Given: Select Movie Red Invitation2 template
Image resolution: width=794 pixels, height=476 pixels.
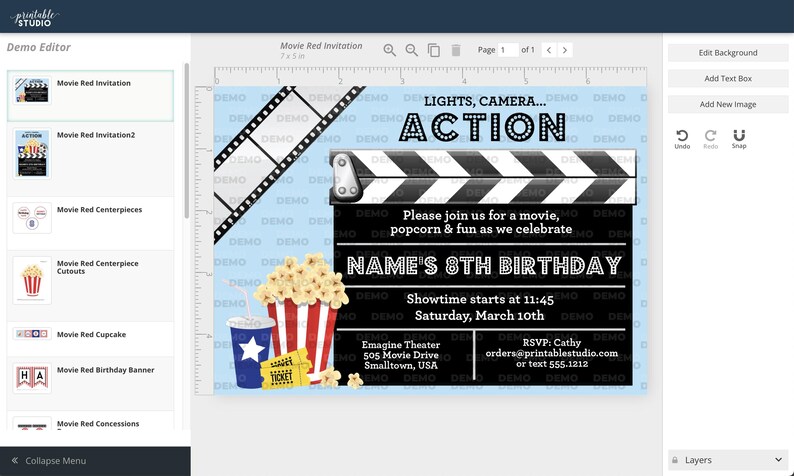Looking at the screenshot, I should [x=90, y=159].
